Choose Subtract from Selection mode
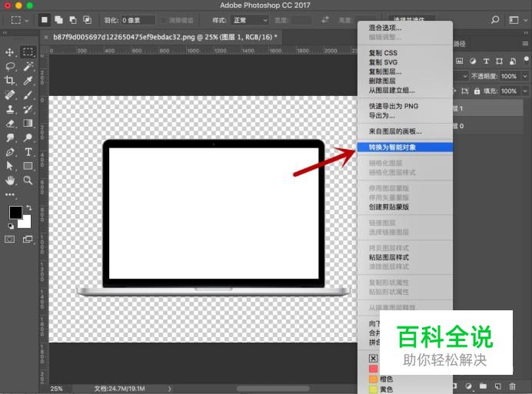 click(73, 20)
